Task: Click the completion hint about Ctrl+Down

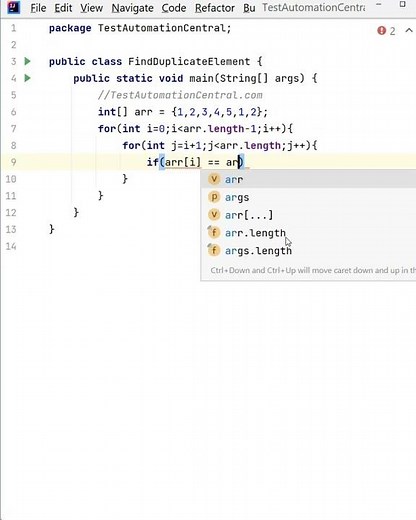Action: (313, 270)
